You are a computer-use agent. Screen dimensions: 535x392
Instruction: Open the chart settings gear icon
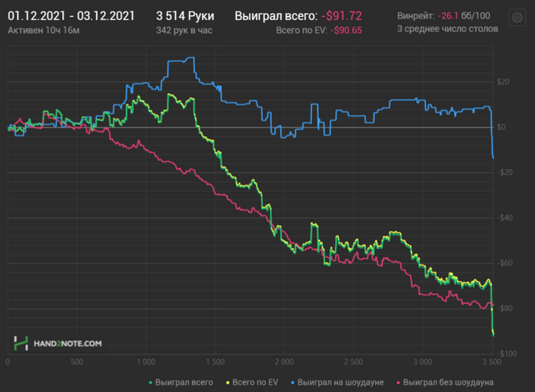(517, 17)
